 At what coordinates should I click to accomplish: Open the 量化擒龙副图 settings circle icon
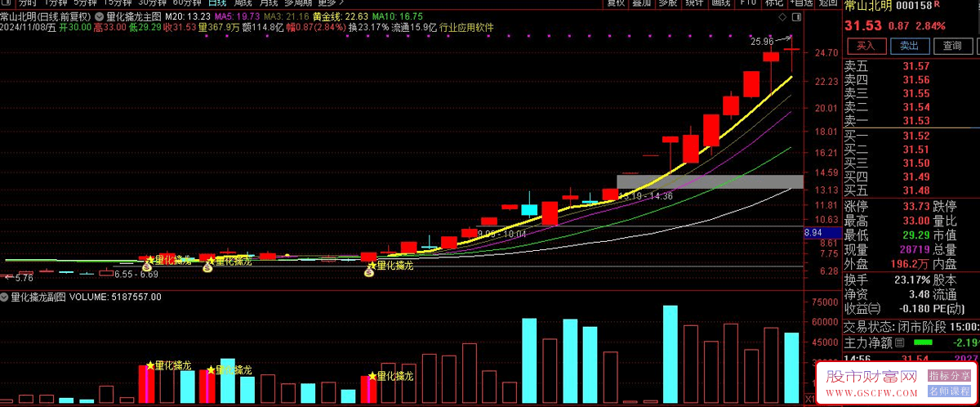click(x=4, y=297)
